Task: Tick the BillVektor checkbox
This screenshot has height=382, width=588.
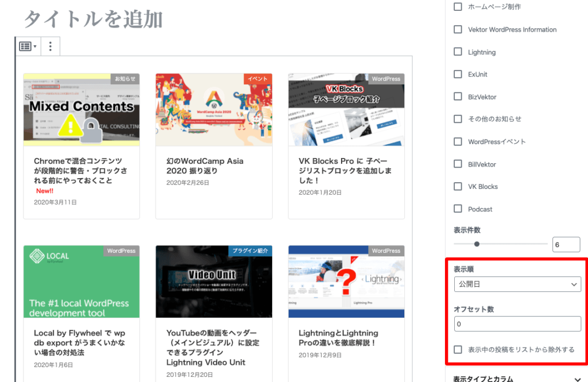Action: (458, 164)
